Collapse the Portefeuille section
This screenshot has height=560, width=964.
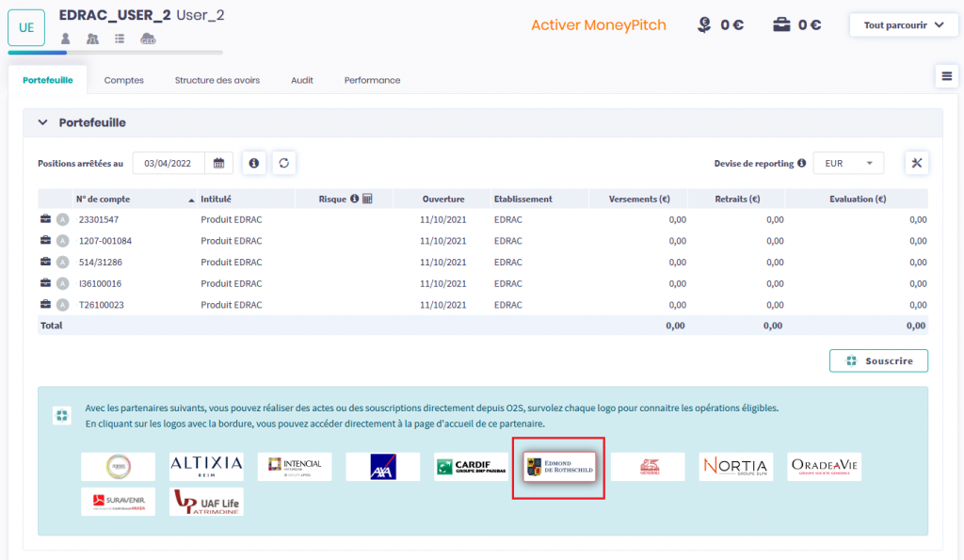coord(42,122)
